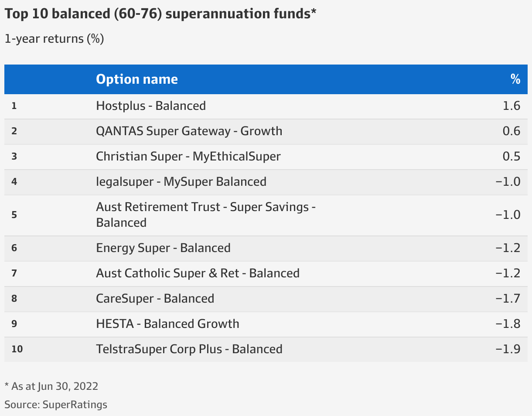This screenshot has width=532, height=416.
Task: Click rank number 2 for QANTAS Super
Action: [14, 131]
